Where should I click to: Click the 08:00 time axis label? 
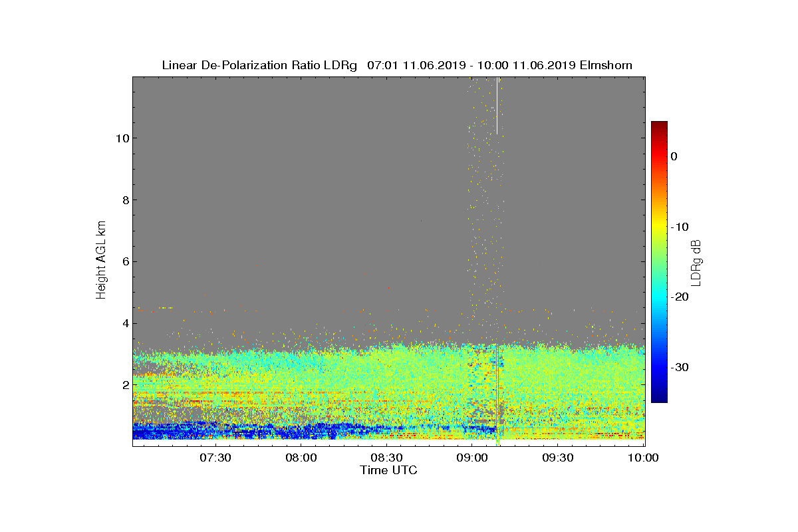pyautogui.click(x=301, y=458)
